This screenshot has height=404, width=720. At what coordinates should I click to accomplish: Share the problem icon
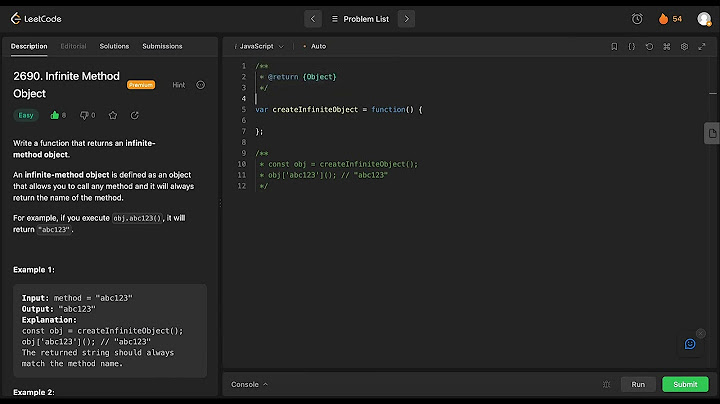[x=135, y=115]
